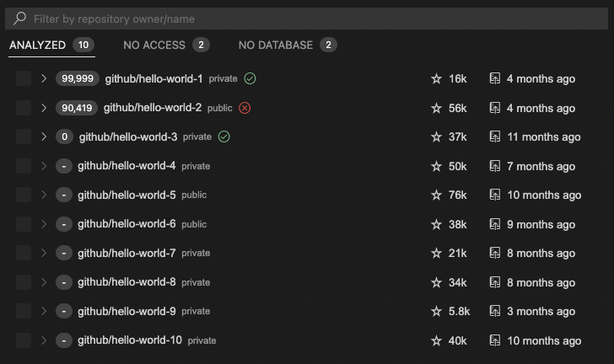This screenshot has height=364, width=614.
Task: Open the github/hello-world-10 repository link
Action: tap(130, 340)
